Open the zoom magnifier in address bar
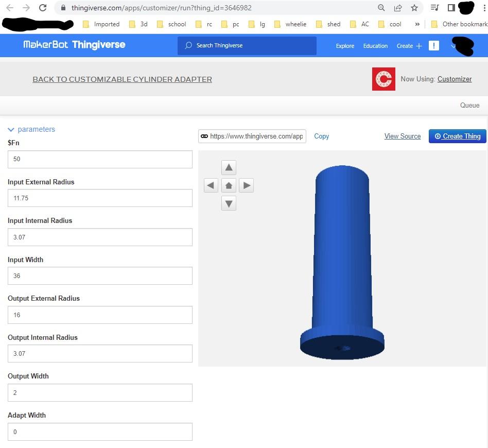This screenshot has width=488, height=448. click(381, 8)
